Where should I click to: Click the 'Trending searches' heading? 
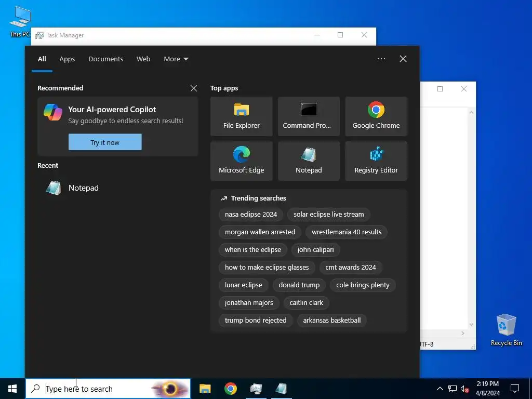click(x=258, y=198)
